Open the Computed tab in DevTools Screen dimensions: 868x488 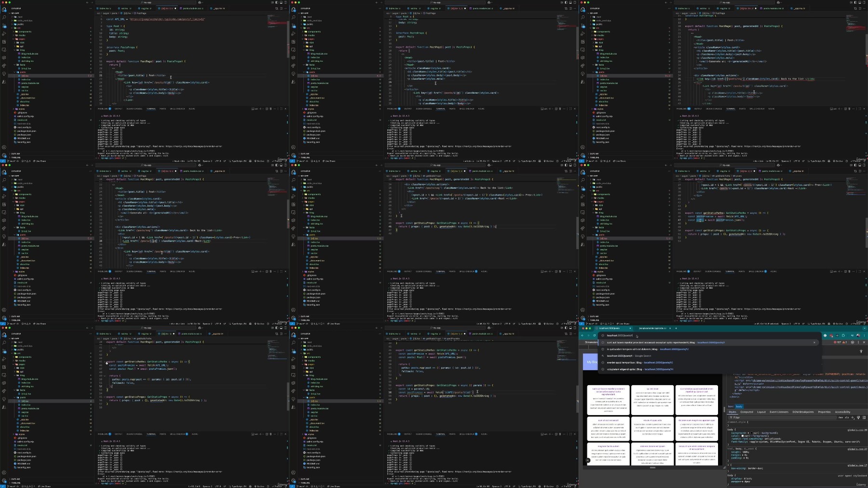pyautogui.click(x=747, y=412)
